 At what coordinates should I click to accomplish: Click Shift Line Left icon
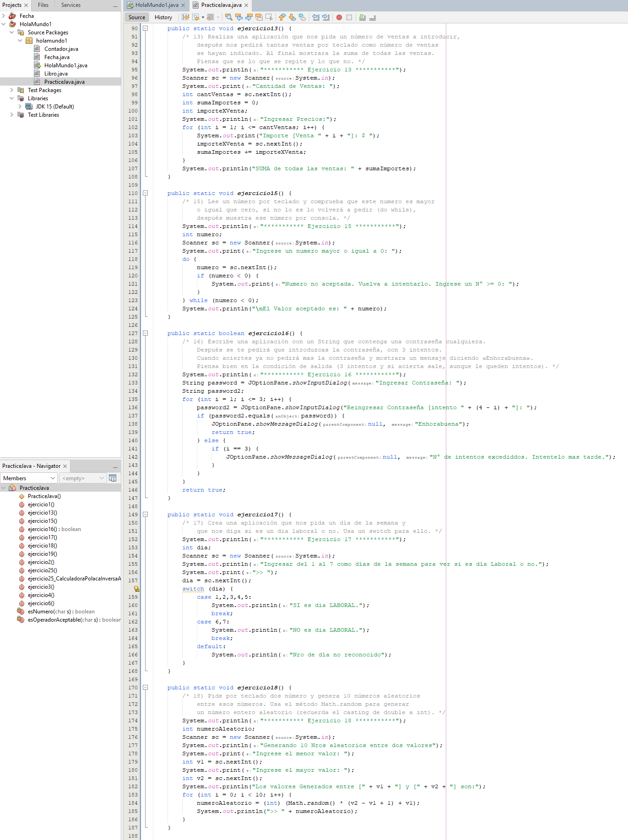[x=316, y=17]
